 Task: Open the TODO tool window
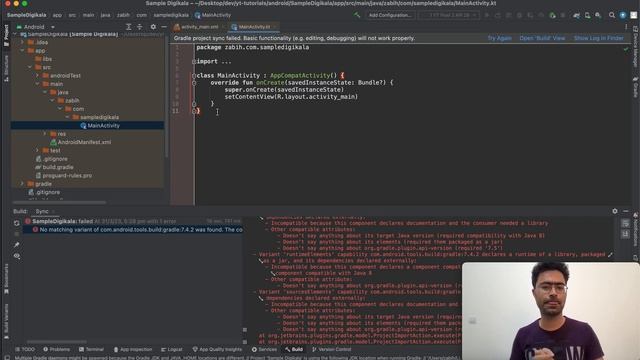click(x=25, y=349)
